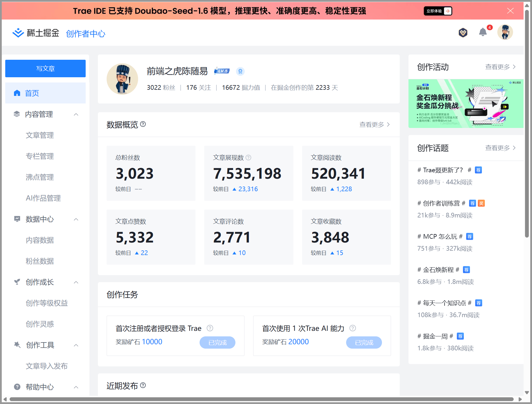
Task: Click the home icon beside 首页
Action: 17,93
